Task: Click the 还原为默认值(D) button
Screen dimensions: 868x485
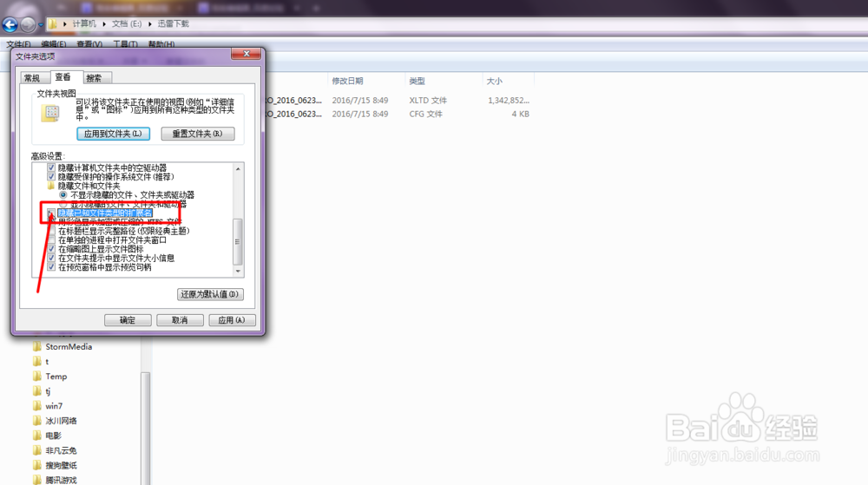Action: [210, 294]
